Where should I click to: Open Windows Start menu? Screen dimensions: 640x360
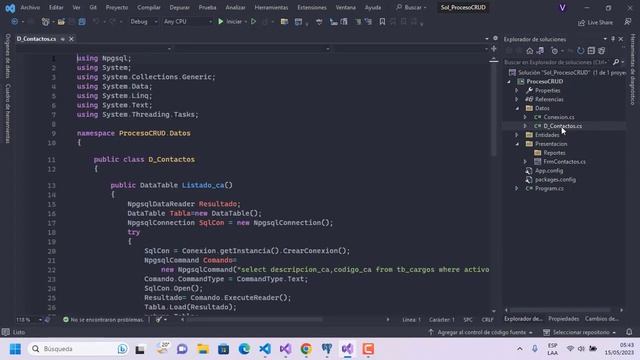(x=15, y=349)
